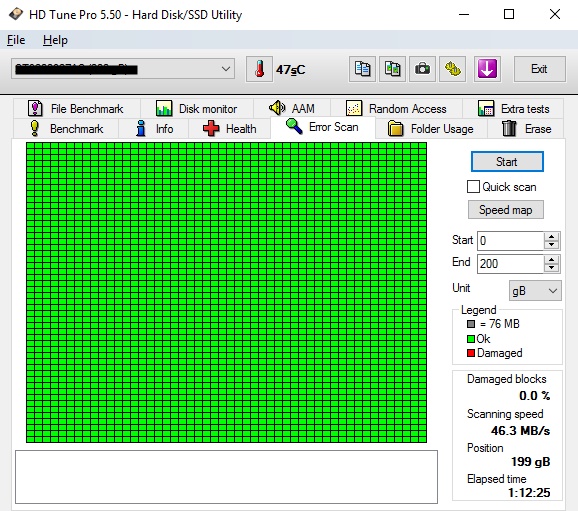This screenshot has height=511, width=578.
Task: Open options with the yellow wrench icon
Action: [x=453, y=69]
